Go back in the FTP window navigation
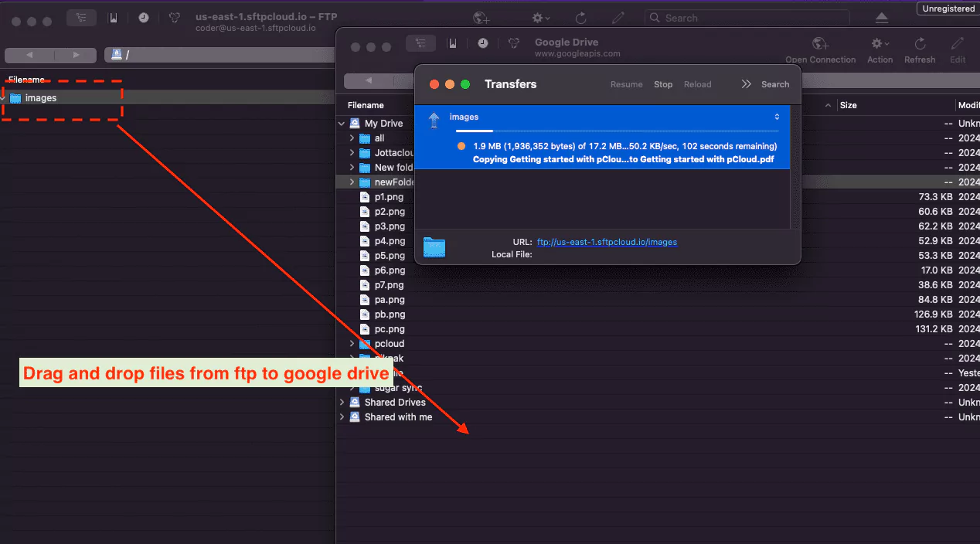980x544 pixels. (x=29, y=55)
